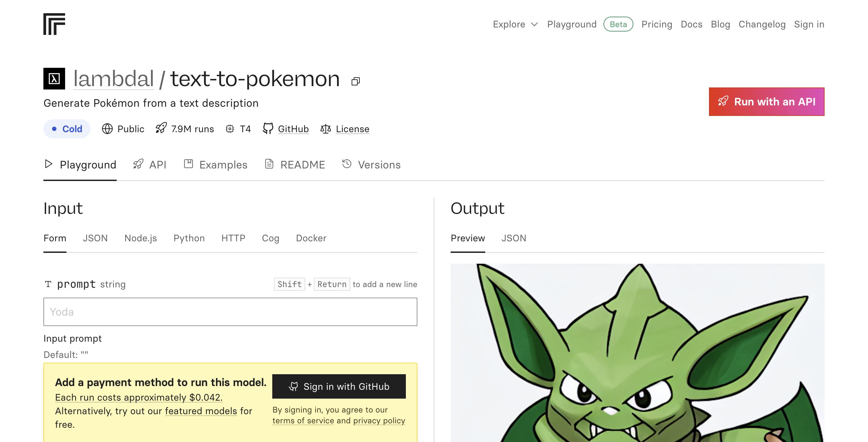Select the Preview output tab
This screenshot has height=442, width=868.
click(468, 238)
